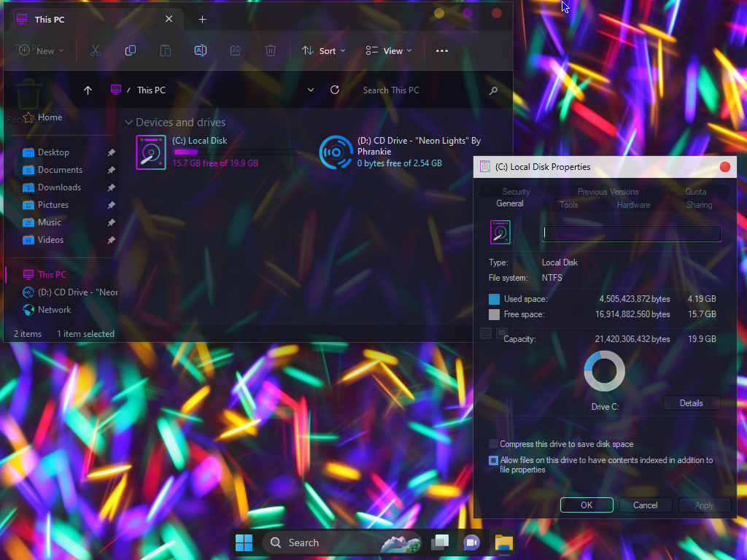Screen dimensions: 747x560
Task: Click the Search This PC field
Action: pos(423,90)
